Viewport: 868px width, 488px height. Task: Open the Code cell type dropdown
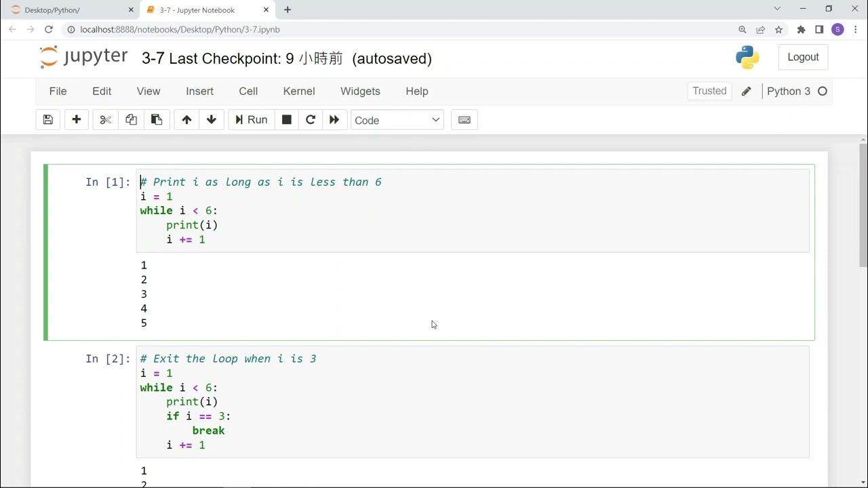397,120
